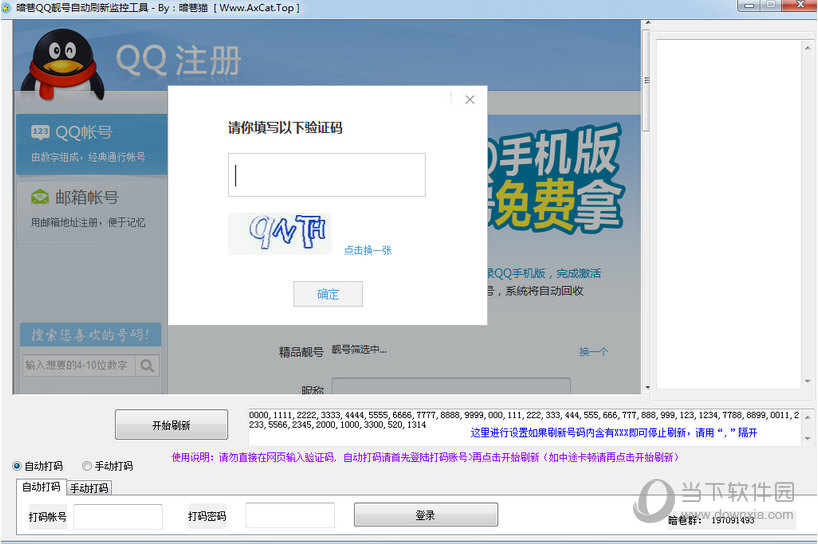Minimize the application window
This screenshot has width=818, height=544.
pos(750,5)
